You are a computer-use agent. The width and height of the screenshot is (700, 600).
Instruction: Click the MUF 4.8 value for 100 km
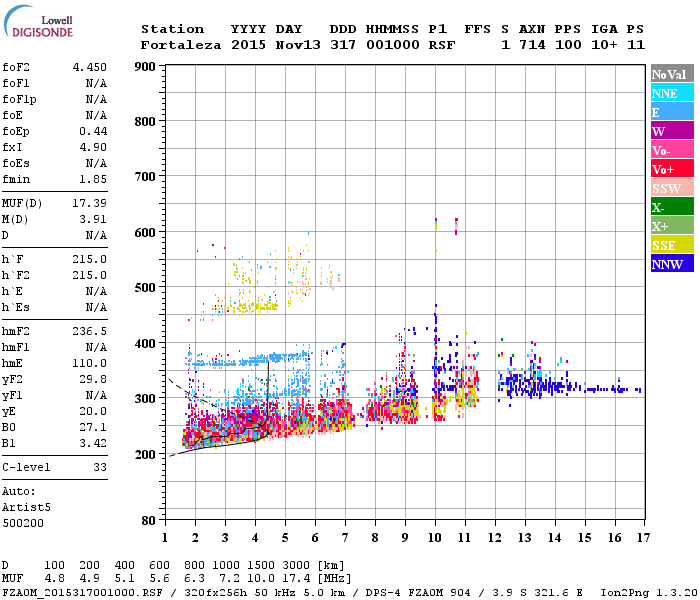[x=54, y=579]
